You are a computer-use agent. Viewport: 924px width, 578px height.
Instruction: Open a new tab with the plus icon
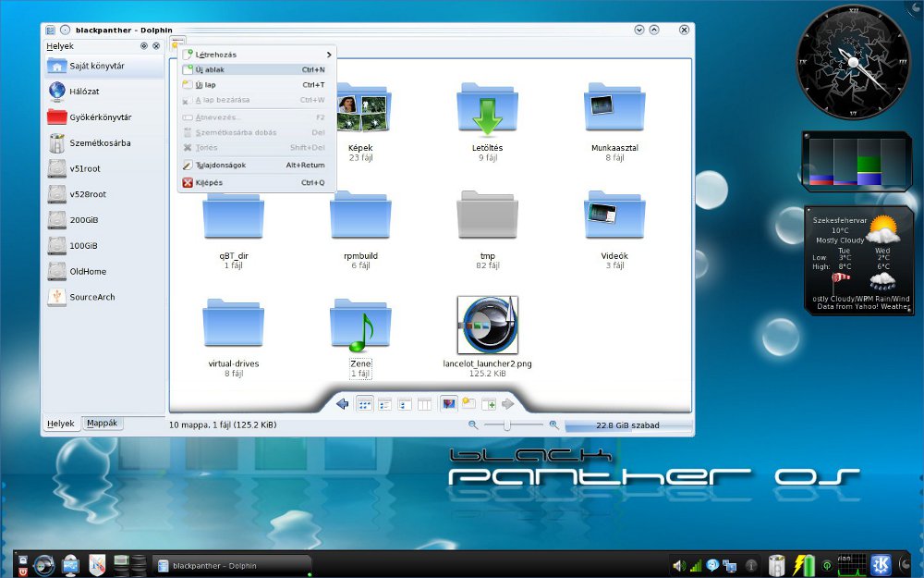click(x=489, y=405)
